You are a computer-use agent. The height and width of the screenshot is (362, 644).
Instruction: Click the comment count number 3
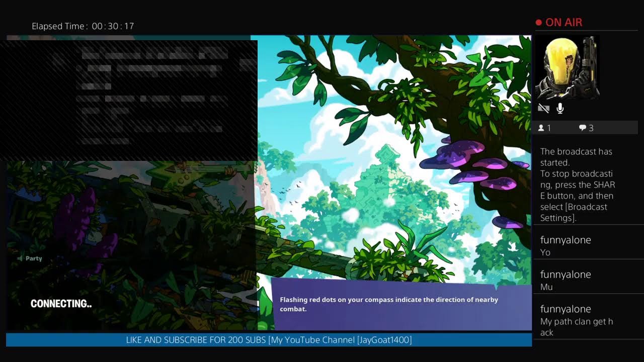point(591,128)
